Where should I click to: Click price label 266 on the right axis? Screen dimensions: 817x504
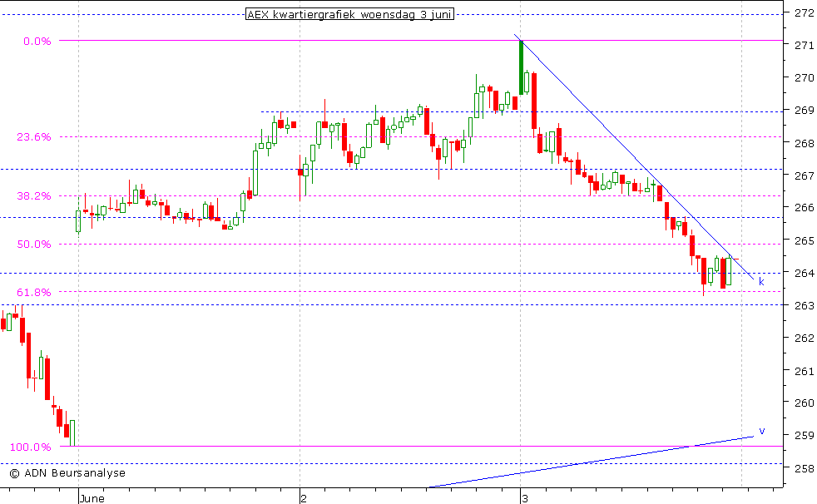805,208
